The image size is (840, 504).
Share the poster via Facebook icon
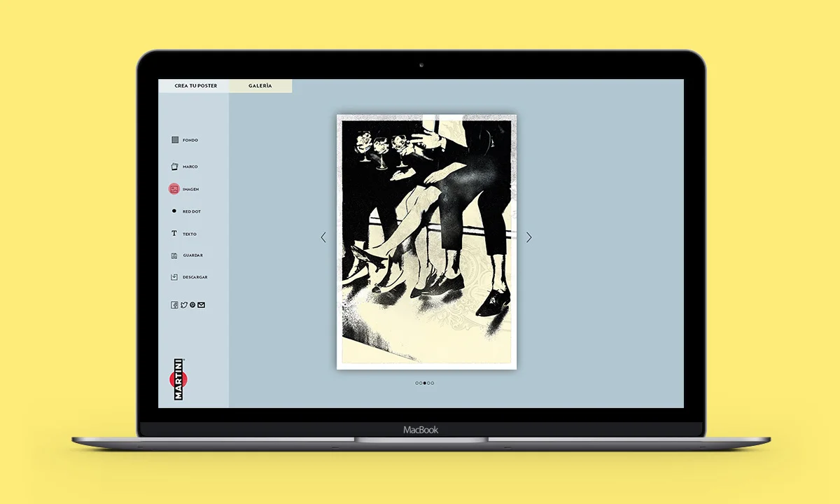pyautogui.click(x=175, y=305)
